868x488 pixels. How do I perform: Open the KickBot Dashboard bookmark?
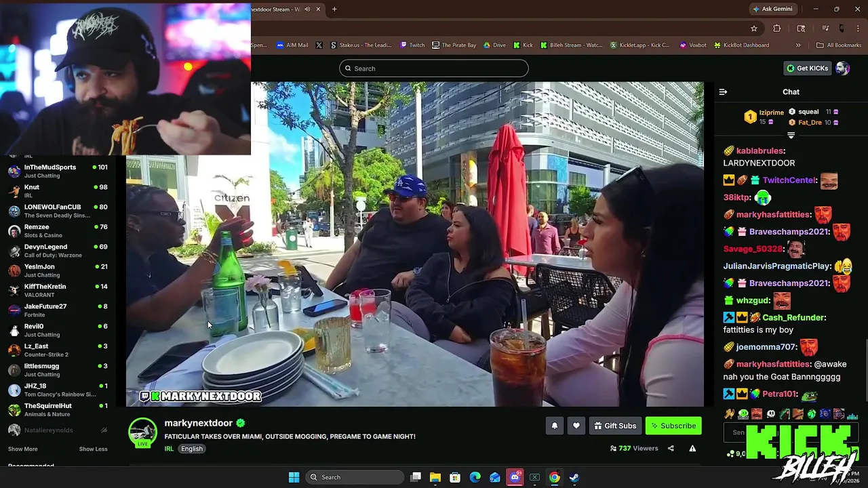(741, 45)
